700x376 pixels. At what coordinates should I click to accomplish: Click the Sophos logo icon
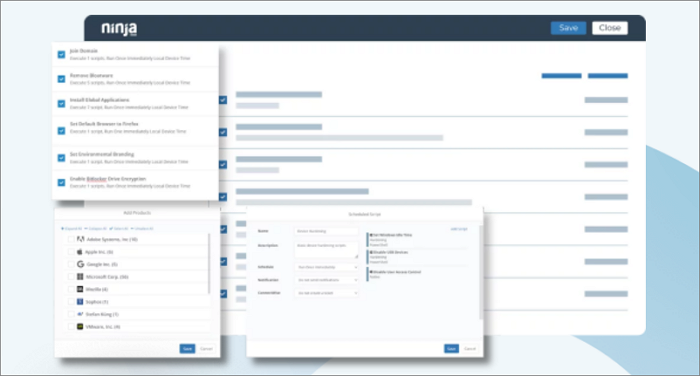(x=80, y=302)
